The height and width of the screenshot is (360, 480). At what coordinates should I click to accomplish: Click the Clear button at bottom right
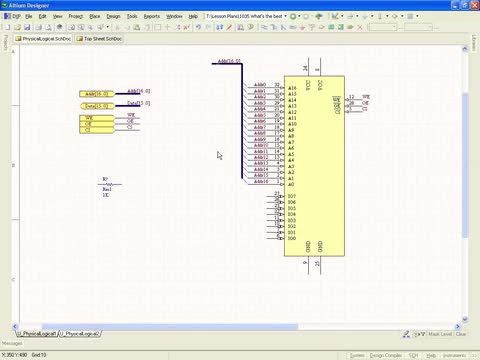461,334
